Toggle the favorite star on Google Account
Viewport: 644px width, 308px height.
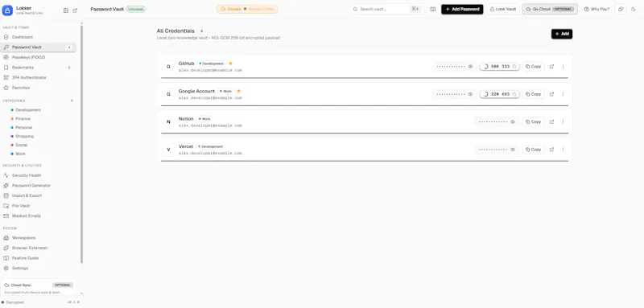pyautogui.click(x=238, y=91)
